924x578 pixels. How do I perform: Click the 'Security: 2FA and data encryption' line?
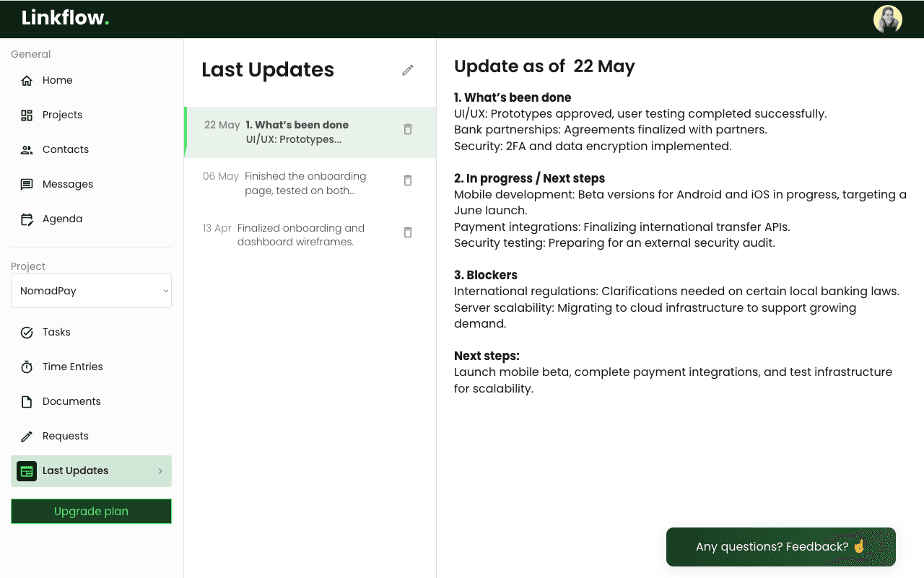593,146
